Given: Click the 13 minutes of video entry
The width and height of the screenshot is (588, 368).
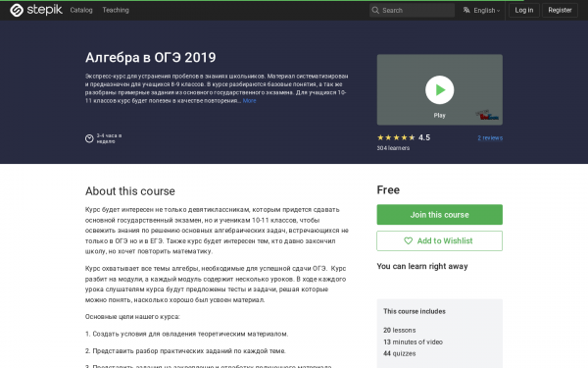Looking at the screenshot, I should [x=413, y=342].
